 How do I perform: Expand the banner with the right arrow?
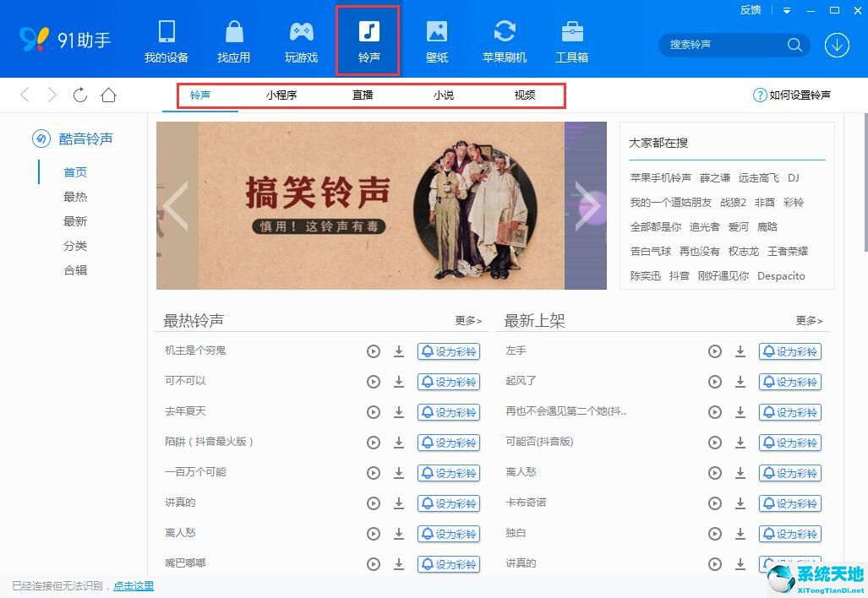[x=587, y=205]
